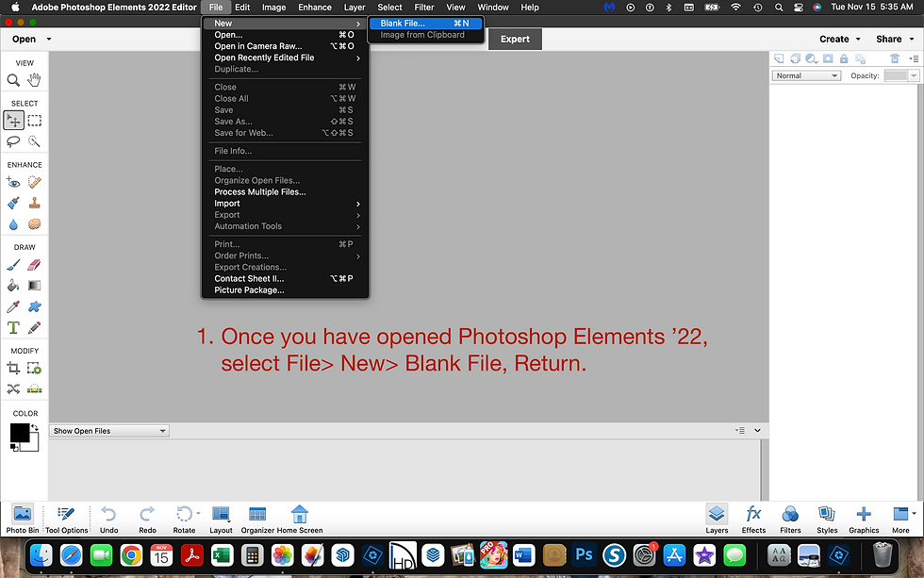
Task: Open the Normal blend mode dropdown
Action: click(805, 75)
